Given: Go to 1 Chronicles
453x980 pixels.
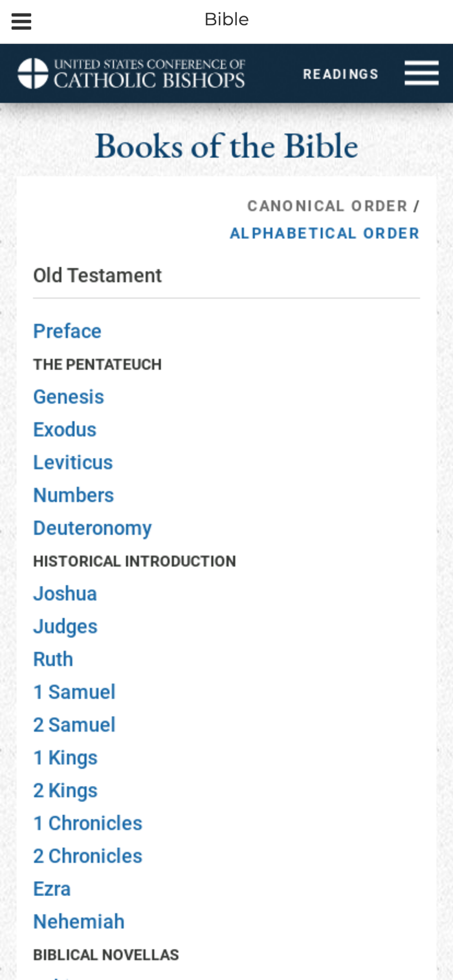Looking at the screenshot, I should (88, 823).
